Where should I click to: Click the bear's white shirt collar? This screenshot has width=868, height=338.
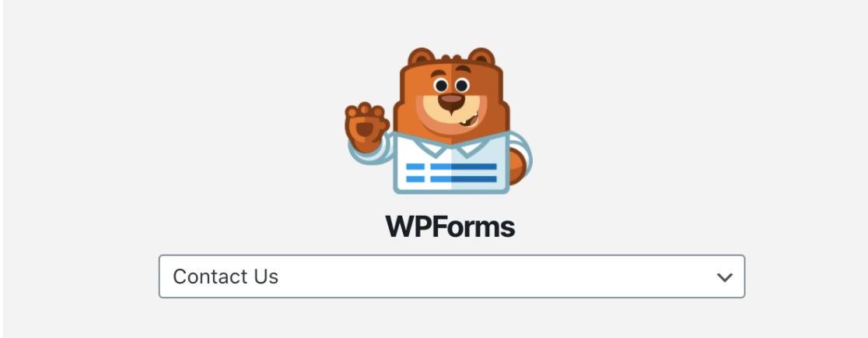coord(451,145)
